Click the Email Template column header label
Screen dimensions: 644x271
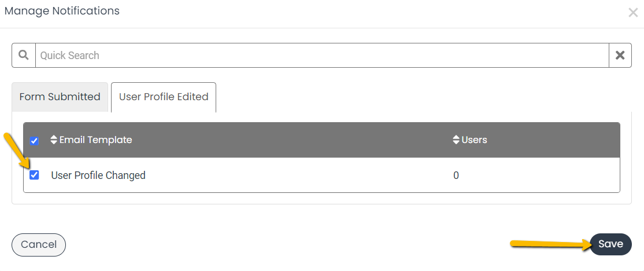[96, 140]
